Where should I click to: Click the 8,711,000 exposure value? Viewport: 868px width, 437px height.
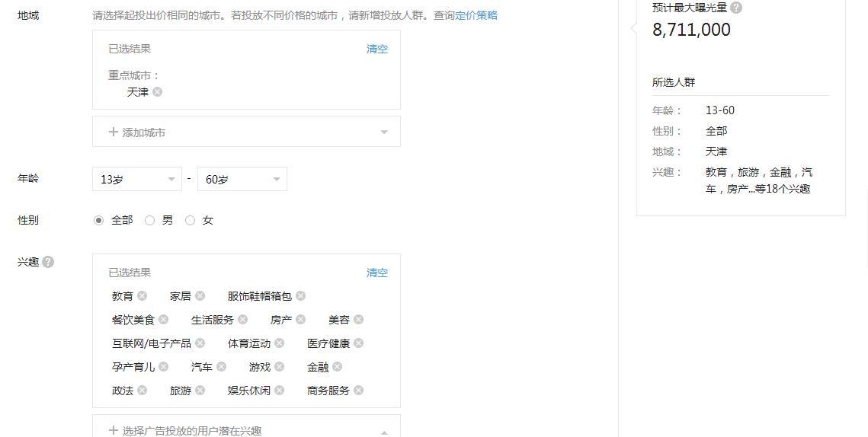pyautogui.click(x=691, y=30)
